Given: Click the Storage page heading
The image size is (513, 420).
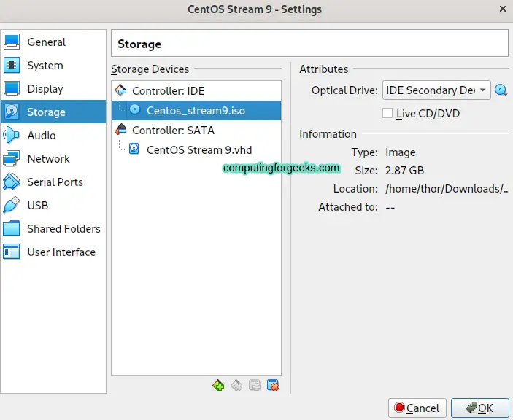Looking at the screenshot, I should 139,44.
